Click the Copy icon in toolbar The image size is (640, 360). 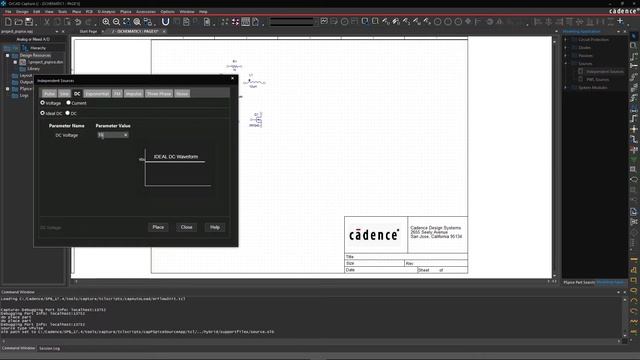pyautogui.click(x=57, y=22)
